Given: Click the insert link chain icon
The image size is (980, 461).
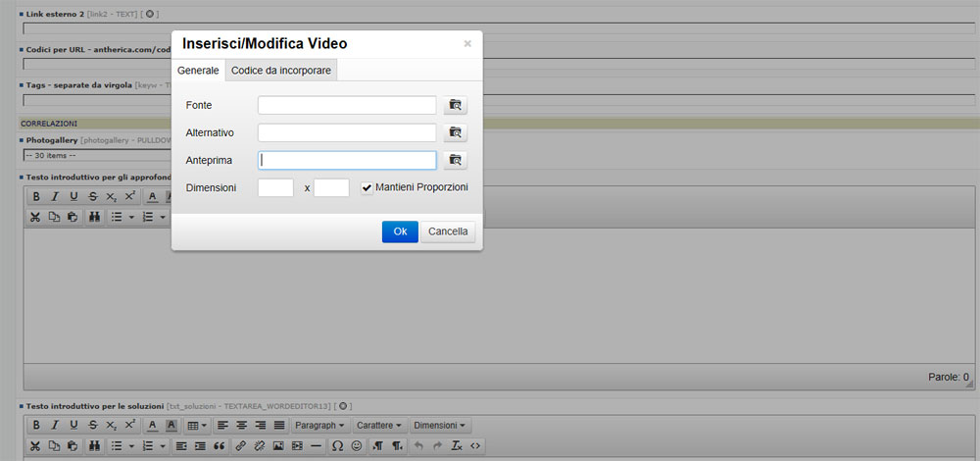Looking at the screenshot, I should pyautogui.click(x=241, y=446).
